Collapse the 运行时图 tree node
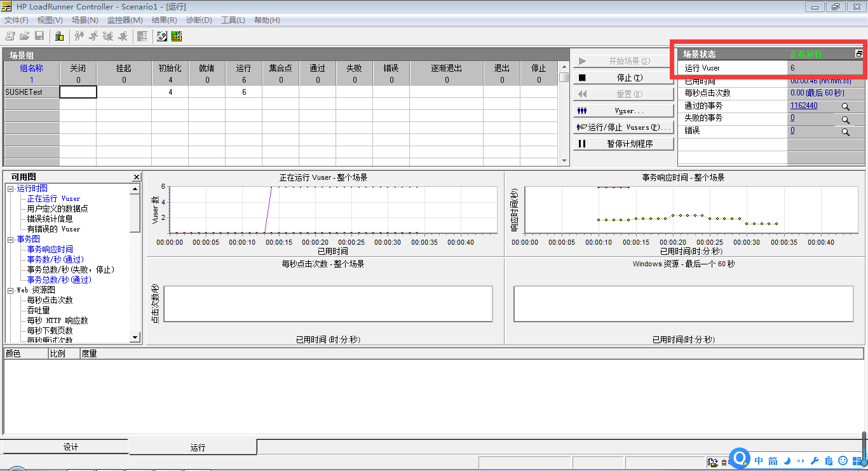 10,189
